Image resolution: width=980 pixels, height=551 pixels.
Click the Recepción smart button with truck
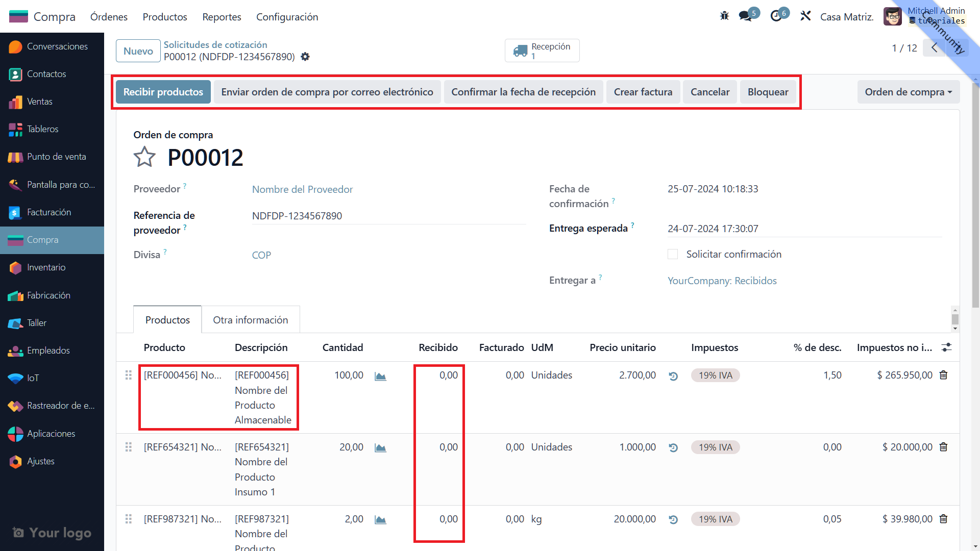pyautogui.click(x=542, y=51)
